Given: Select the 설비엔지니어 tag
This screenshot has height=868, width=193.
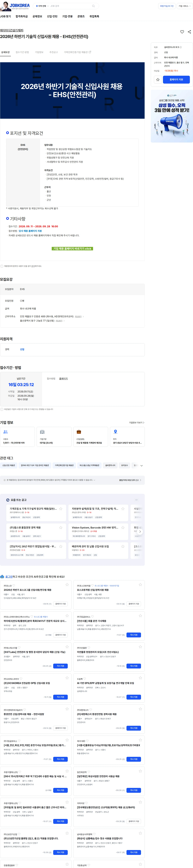Looking at the screenshot, I should 110,465.
